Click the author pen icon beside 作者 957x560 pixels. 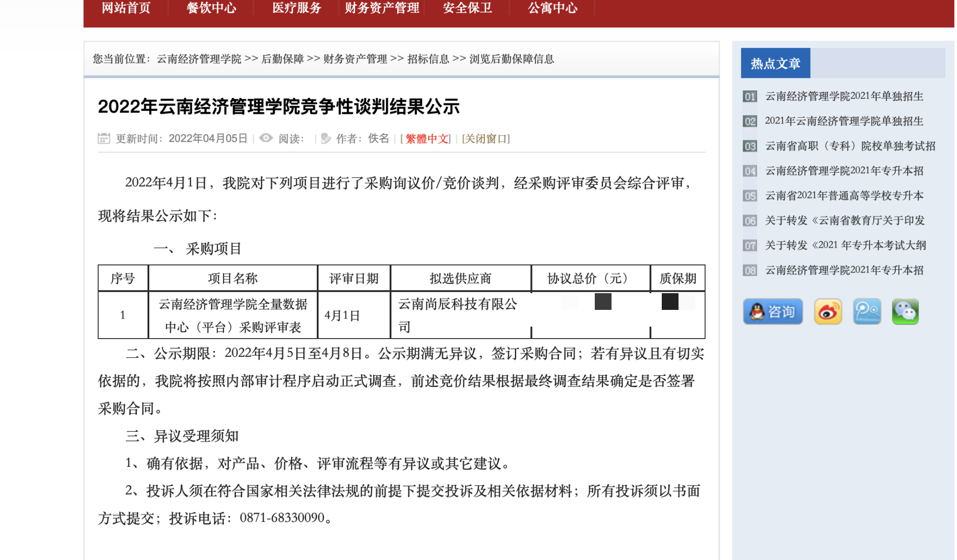click(326, 139)
